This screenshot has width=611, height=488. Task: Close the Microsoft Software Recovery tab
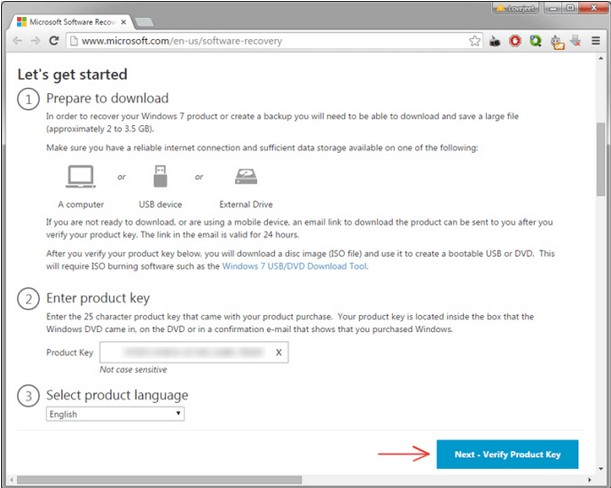point(123,22)
